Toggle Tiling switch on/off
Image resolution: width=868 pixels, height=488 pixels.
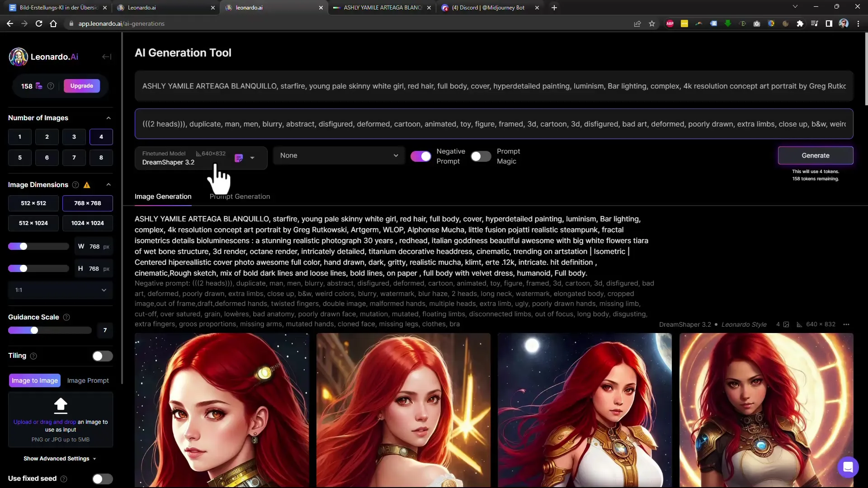tap(101, 356)
